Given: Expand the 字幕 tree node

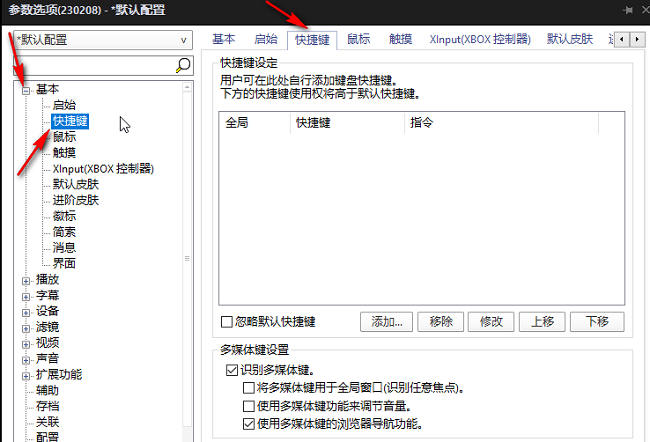Looking at the screenshot, I should (26, 295).
